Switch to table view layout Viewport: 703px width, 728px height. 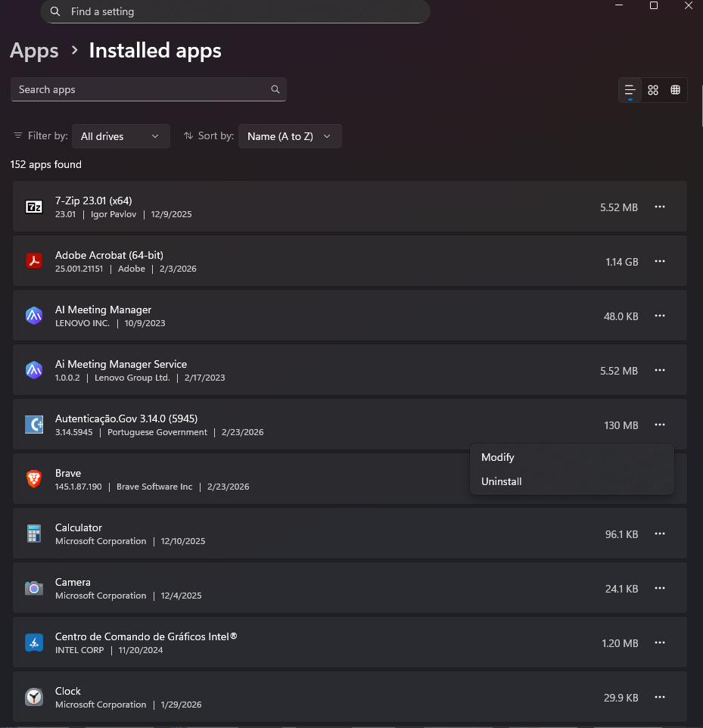pyautogui.click(x=676, y=90)
